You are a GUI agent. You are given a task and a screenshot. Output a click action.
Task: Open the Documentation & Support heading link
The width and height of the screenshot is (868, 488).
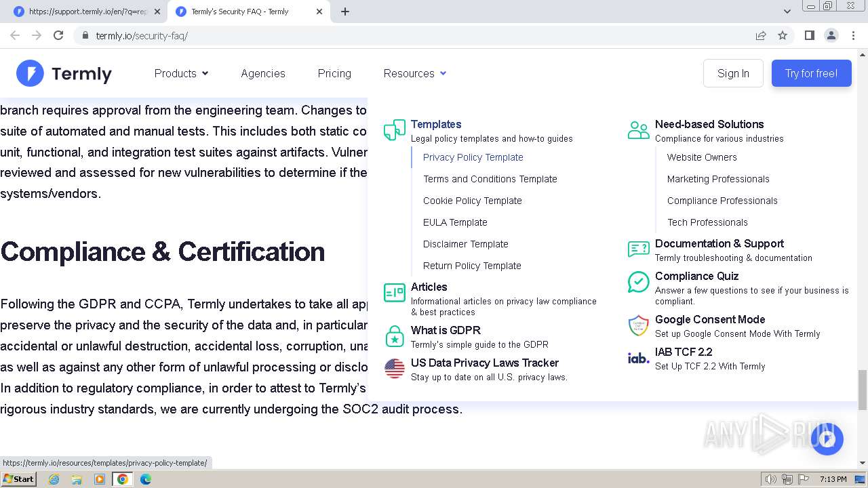tap(719, 243)
